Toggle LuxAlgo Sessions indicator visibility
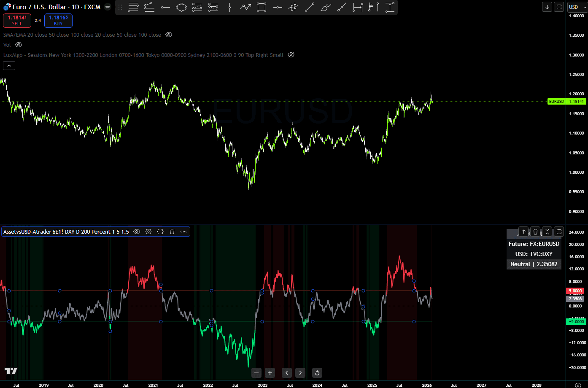588x388 pixels. click(x=291, y=55)
